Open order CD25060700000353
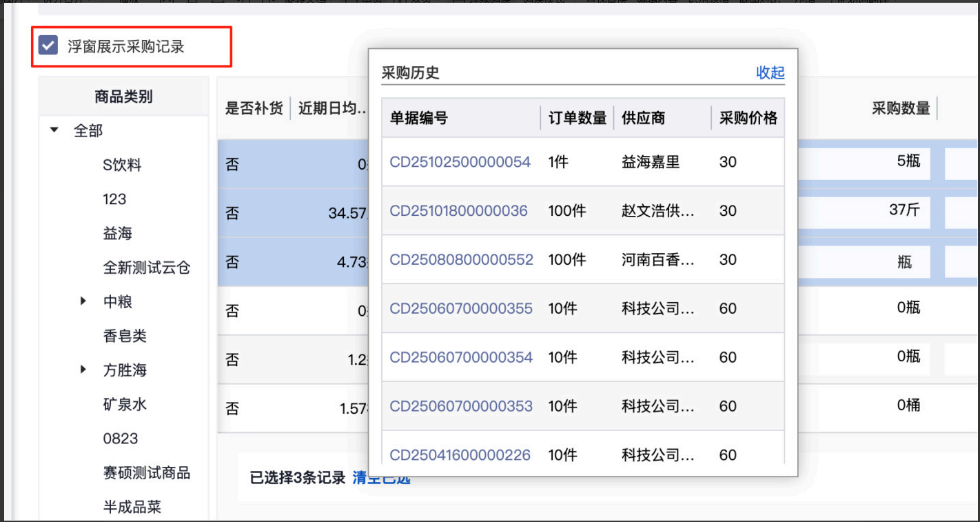Image resolution: width=980 pixels, height=522 pixels. (460, 406)
